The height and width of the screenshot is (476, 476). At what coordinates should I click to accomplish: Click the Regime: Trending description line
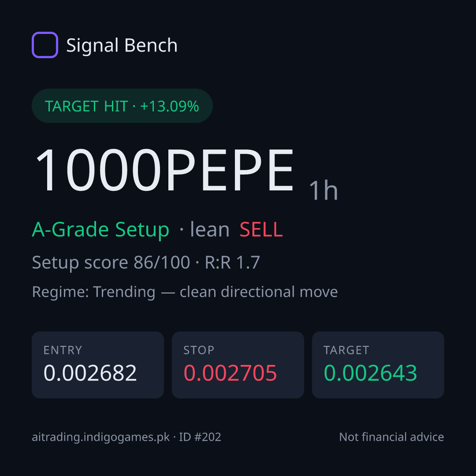coord(185,292)
